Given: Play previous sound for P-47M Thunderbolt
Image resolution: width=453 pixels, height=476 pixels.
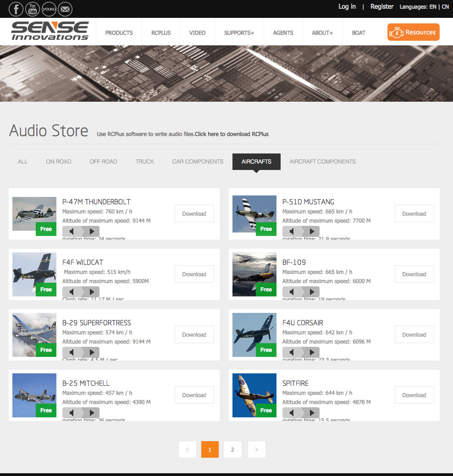Looking at the screenshot, I should pyautogui.click(x=72, y=231).
